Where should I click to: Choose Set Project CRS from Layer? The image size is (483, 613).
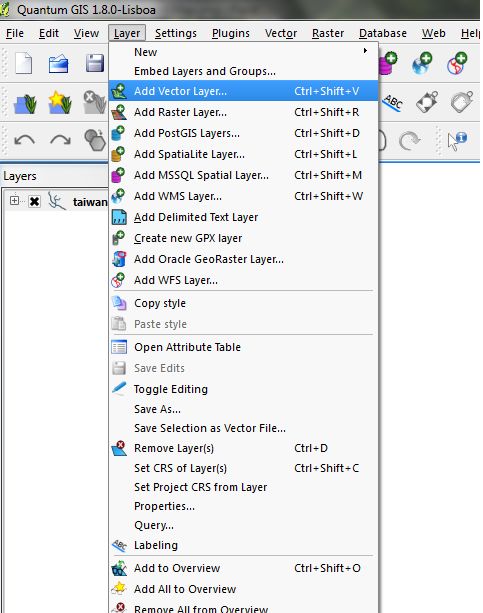coord(243,487)
